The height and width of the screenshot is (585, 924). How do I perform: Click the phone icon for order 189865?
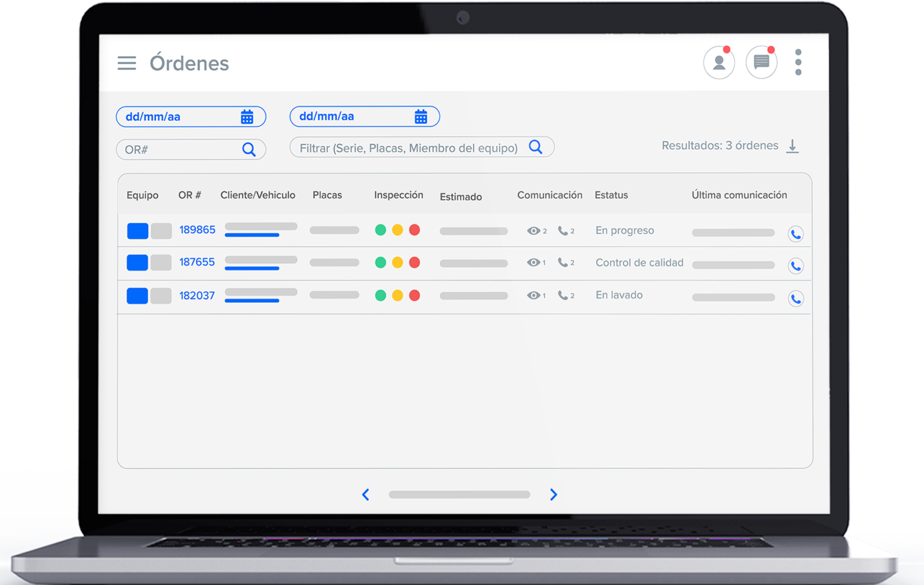click(795, 234)
